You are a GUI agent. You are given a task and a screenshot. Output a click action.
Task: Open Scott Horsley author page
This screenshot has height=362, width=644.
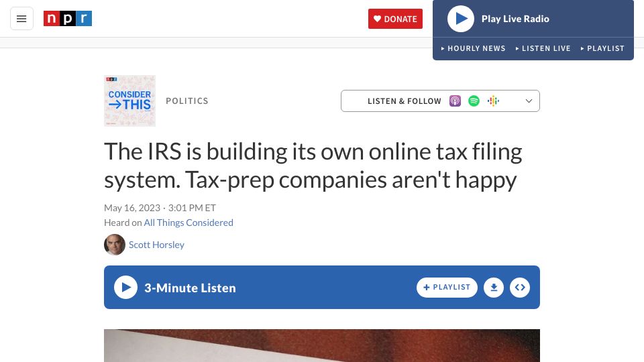[156, 245]
